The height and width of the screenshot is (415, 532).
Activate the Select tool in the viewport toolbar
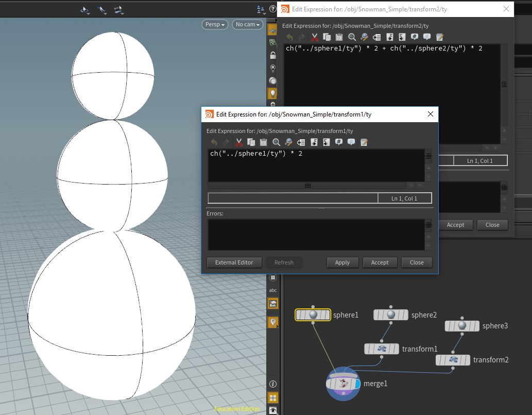pos(102,9)
